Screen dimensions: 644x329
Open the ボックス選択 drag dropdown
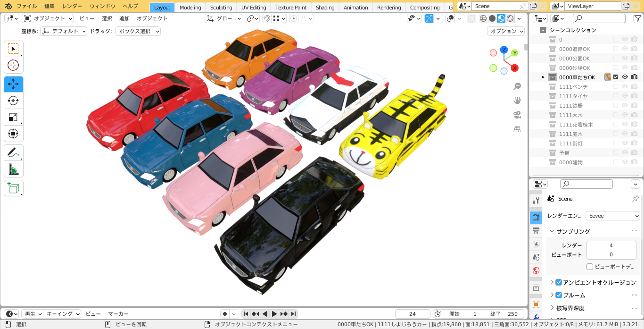[x=138, y=31]
